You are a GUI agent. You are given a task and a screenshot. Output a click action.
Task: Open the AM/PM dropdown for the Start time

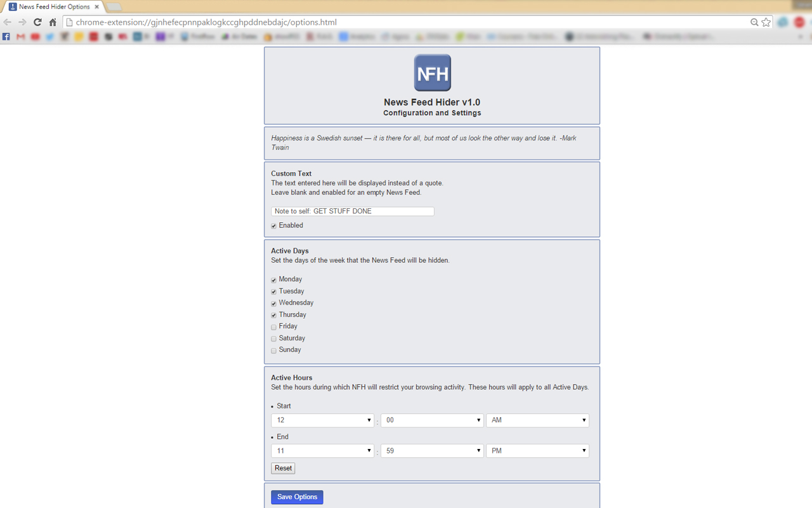click(x=537, y=420)
